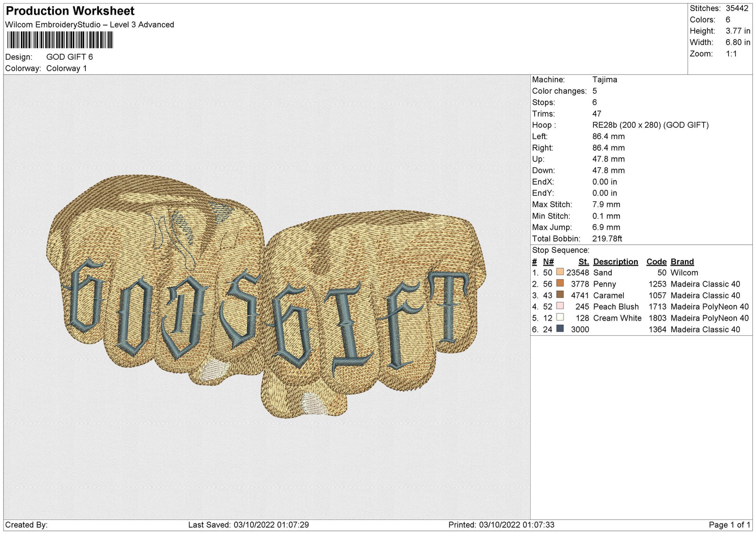Click the Penny stitch count 3778
Screen dimensions: 756x534
tap(580, 284)
